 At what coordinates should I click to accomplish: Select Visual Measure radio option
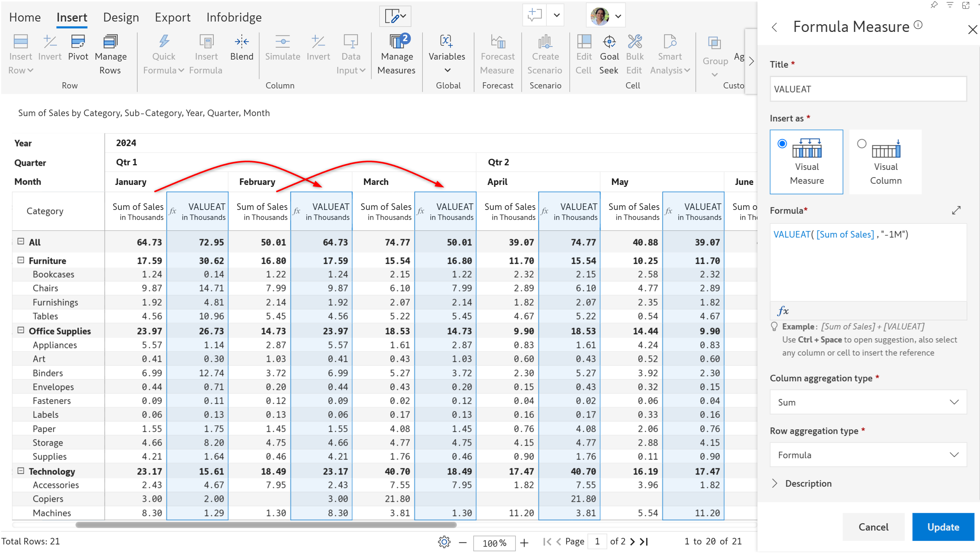(782, 144)
